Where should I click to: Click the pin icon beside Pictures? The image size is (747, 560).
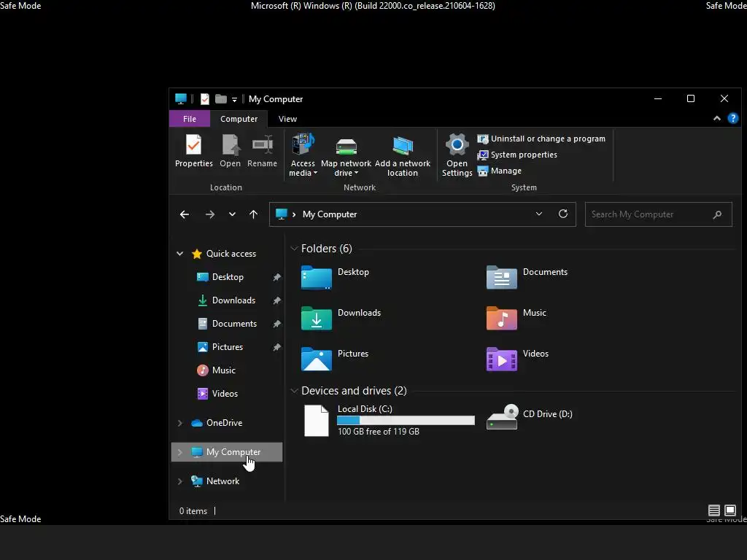pyautogui.click(x=276, y=347)
